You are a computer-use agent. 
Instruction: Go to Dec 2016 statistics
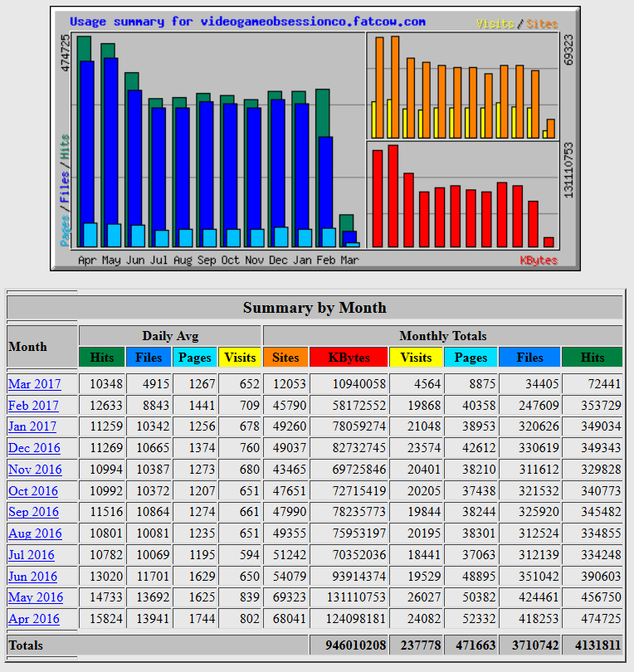35,448
